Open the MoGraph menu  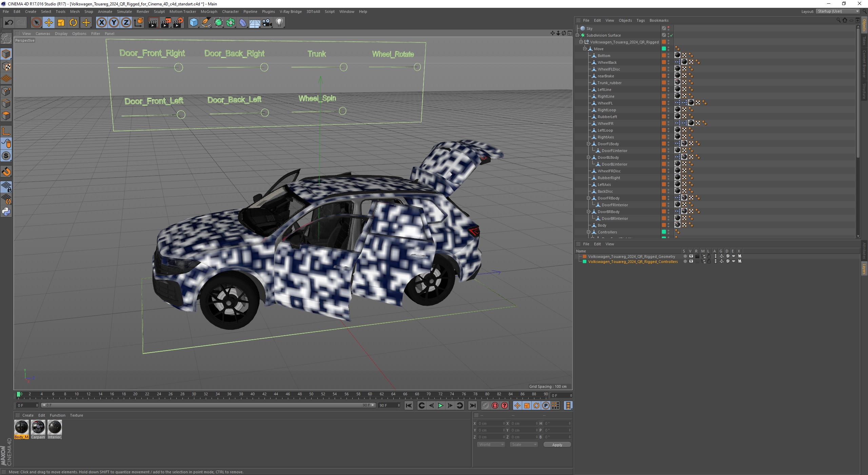[x=209, y=12]
